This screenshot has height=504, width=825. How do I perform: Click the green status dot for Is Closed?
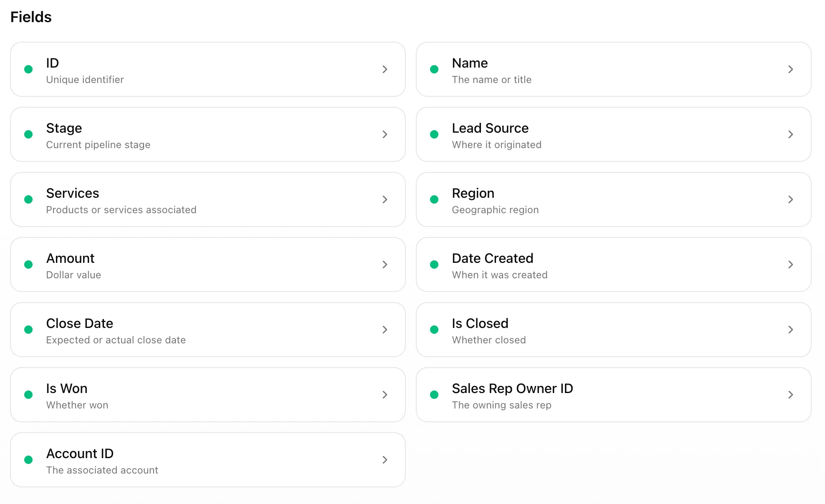(x=434, y=330)
